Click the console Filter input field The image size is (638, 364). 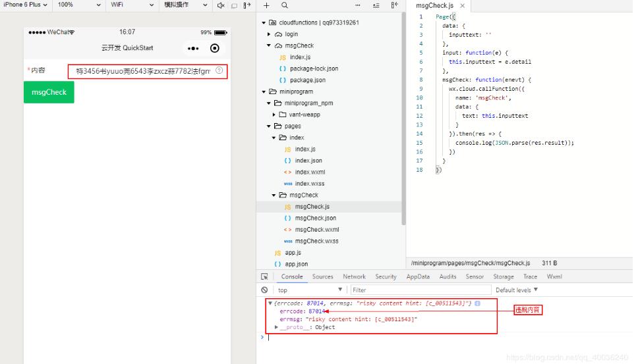[420, 290]
